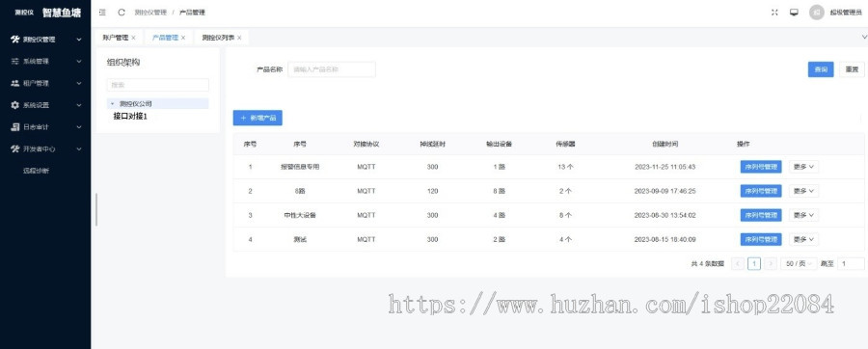The width and height of the screenshot is (868, 349).
Task: Expand the 日志审计 sidebar menu chevron
Action: pyautogui.click(x=79, y=127)
